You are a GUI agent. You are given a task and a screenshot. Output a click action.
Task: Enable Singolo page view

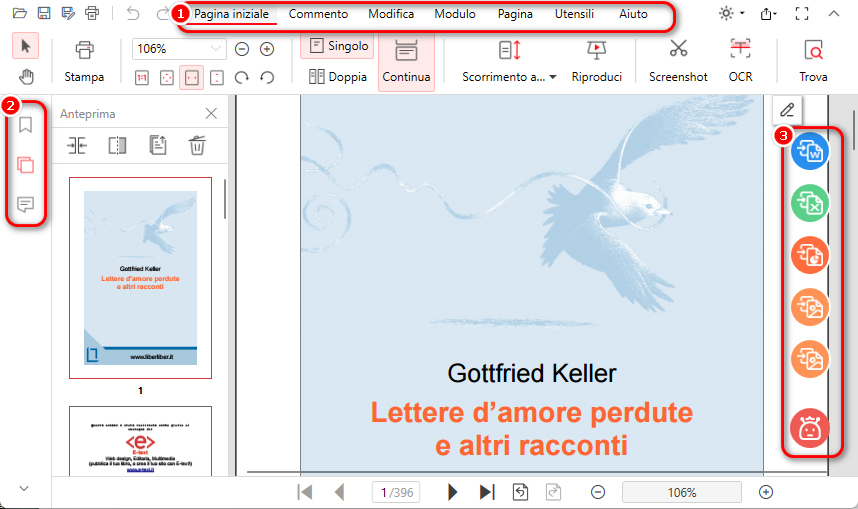point(338,46)
